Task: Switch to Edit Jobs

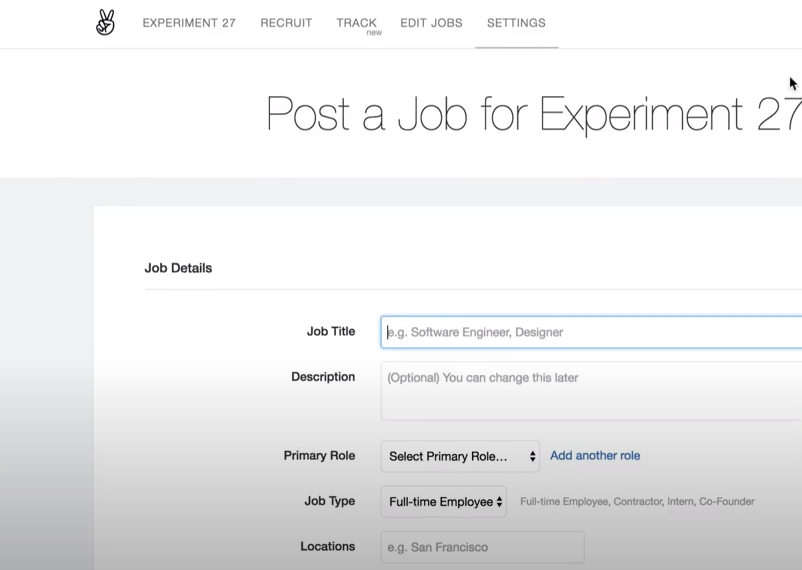Action: pyautogui.click(x=431, y=23)
